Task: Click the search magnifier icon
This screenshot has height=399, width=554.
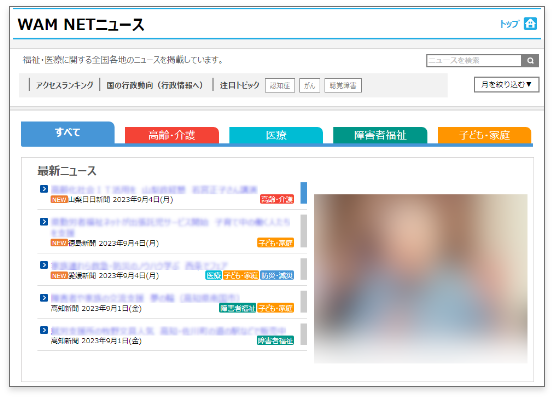Action: click(530, 60)
